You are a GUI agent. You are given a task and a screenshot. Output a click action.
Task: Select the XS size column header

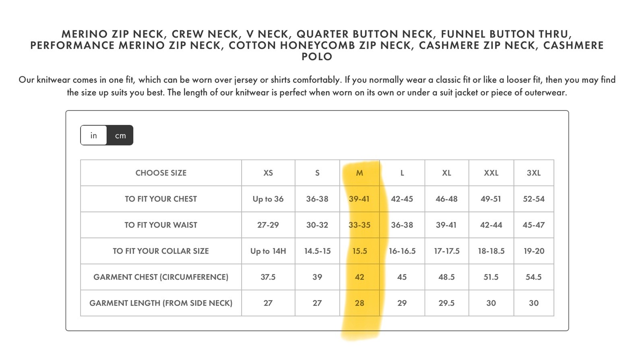point(268,173)
